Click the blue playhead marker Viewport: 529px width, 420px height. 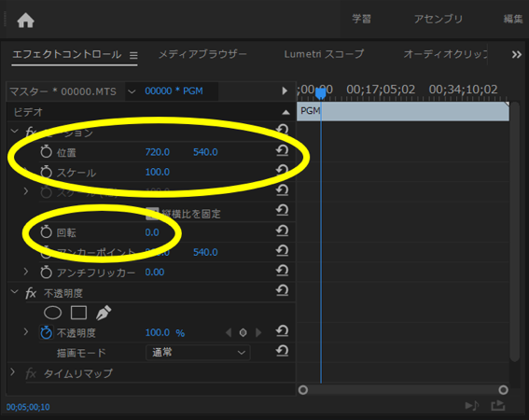click(321, 92)
